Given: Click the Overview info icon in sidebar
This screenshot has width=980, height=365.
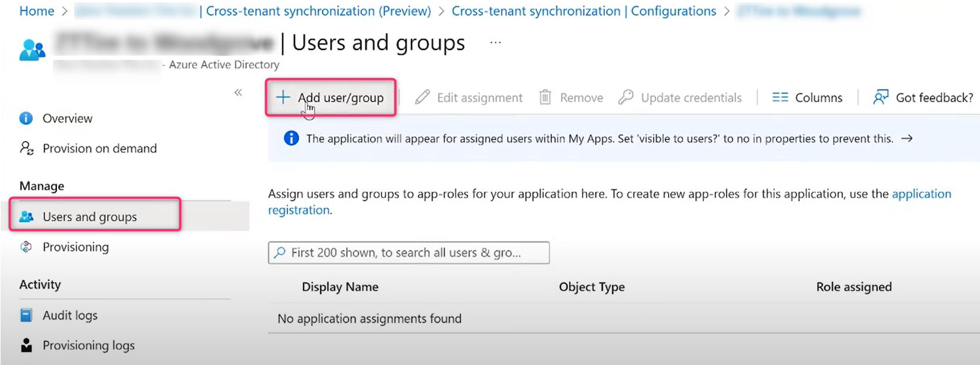Looking at the screenshot, I should coord(26,119).
